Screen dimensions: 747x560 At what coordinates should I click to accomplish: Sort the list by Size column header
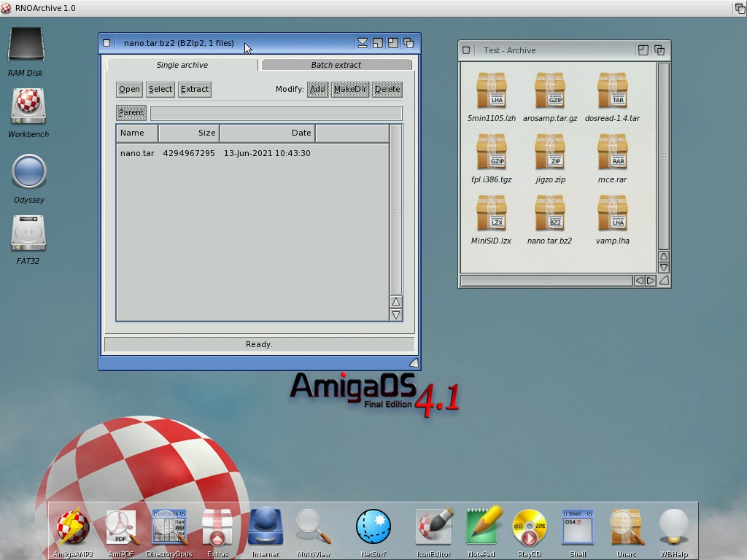click(189, 133)
